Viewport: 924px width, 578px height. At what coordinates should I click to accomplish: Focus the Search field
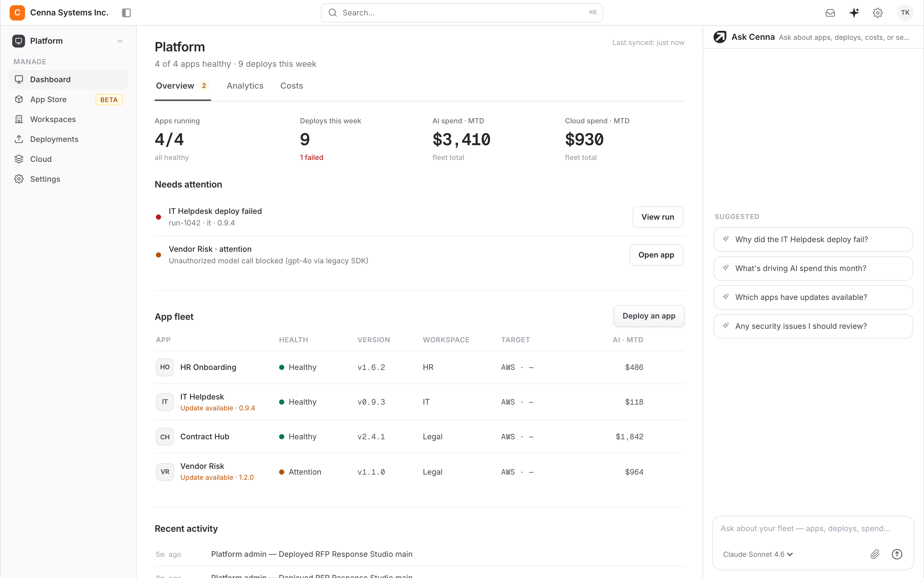click(x=462, y=13)
